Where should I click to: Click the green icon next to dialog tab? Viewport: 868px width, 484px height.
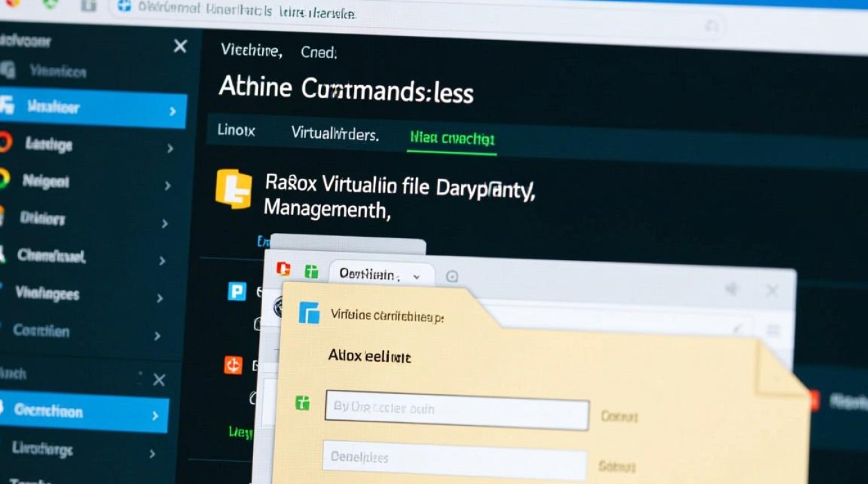click(311, 271)
